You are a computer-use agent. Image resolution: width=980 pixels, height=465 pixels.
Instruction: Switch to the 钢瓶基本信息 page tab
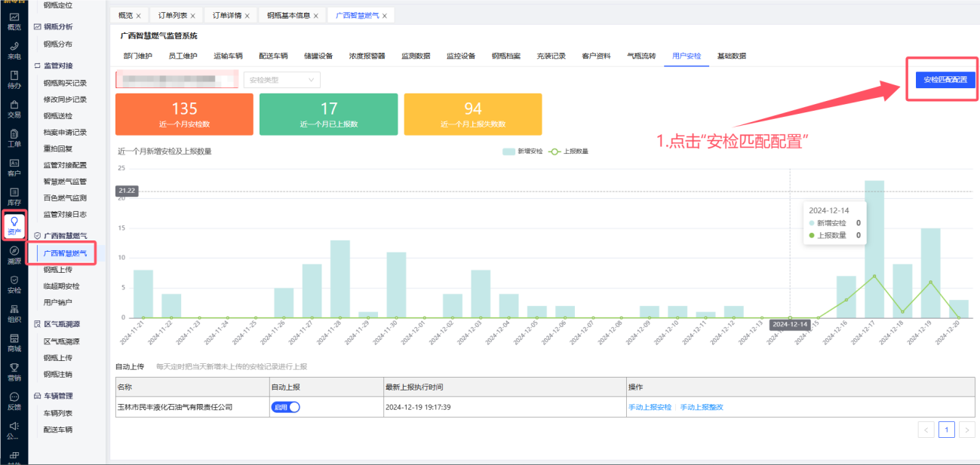coord(288,15)
